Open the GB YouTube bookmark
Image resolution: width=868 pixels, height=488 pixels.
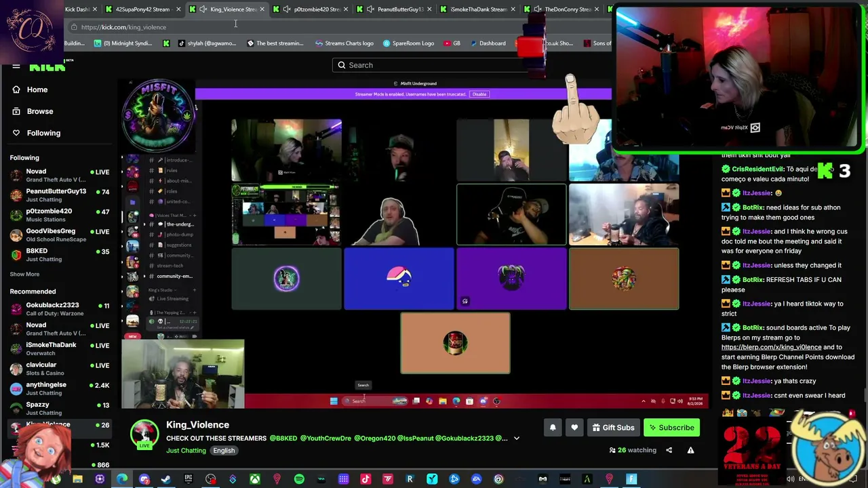pos(451,43)
